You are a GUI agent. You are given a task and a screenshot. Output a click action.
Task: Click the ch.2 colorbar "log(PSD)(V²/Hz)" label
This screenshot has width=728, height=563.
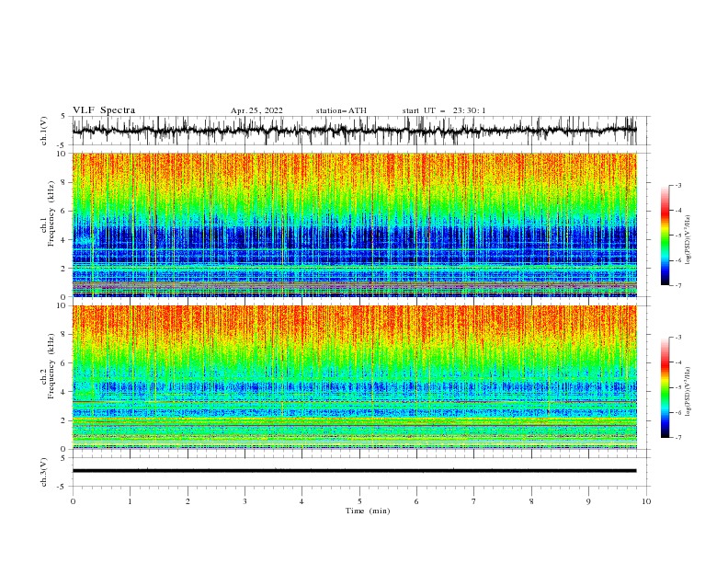coord(688,392)
